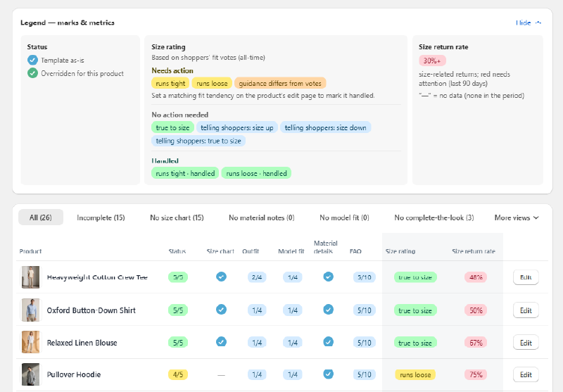Image resolution: width=563 pixels, height=392 pixels.
Task: Click 'guidance differs from votes' badge
Action: pos(280,83)
